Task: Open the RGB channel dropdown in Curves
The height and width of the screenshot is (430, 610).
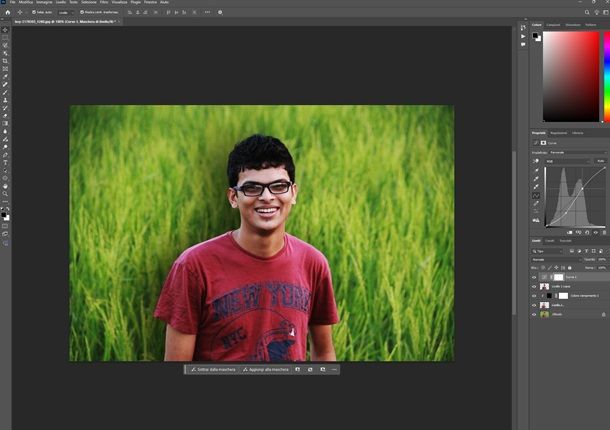Action: click(568, 161)
